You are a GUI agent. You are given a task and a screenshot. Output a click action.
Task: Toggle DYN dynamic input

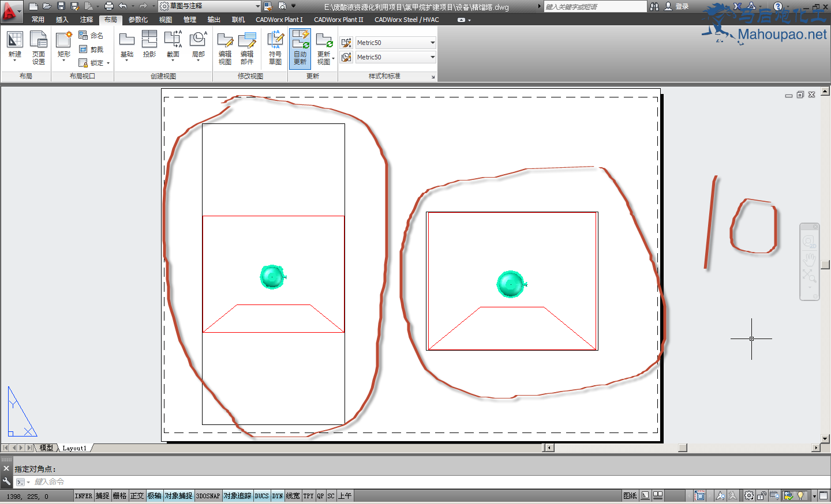pos(278,496)
